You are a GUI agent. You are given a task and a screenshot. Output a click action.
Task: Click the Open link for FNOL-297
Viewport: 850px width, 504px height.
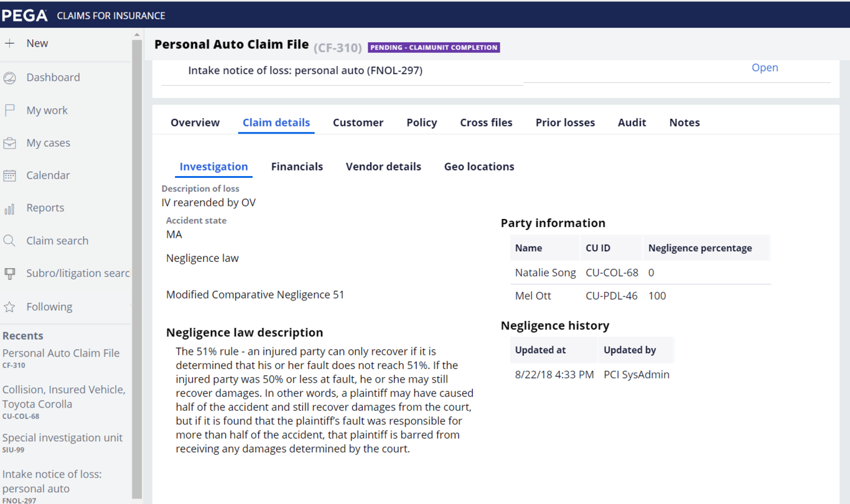(x=765, y=68)
